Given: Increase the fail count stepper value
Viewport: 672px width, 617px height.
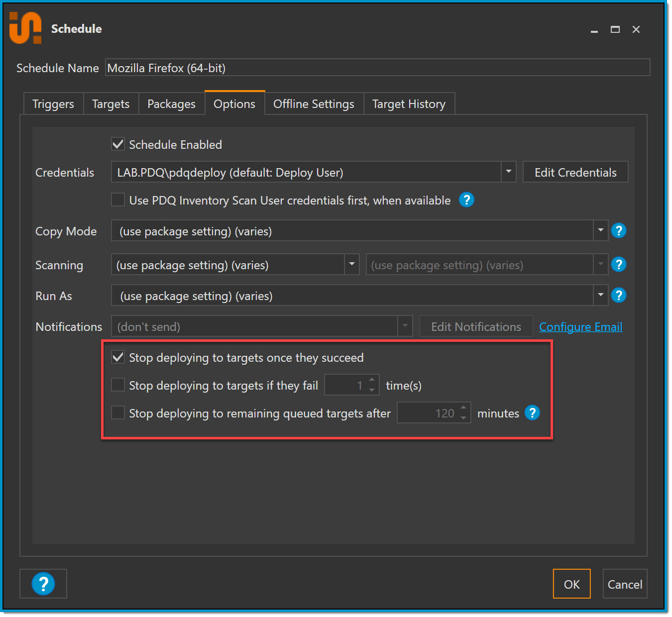Looking at the screenshot, I should point(372,380).
